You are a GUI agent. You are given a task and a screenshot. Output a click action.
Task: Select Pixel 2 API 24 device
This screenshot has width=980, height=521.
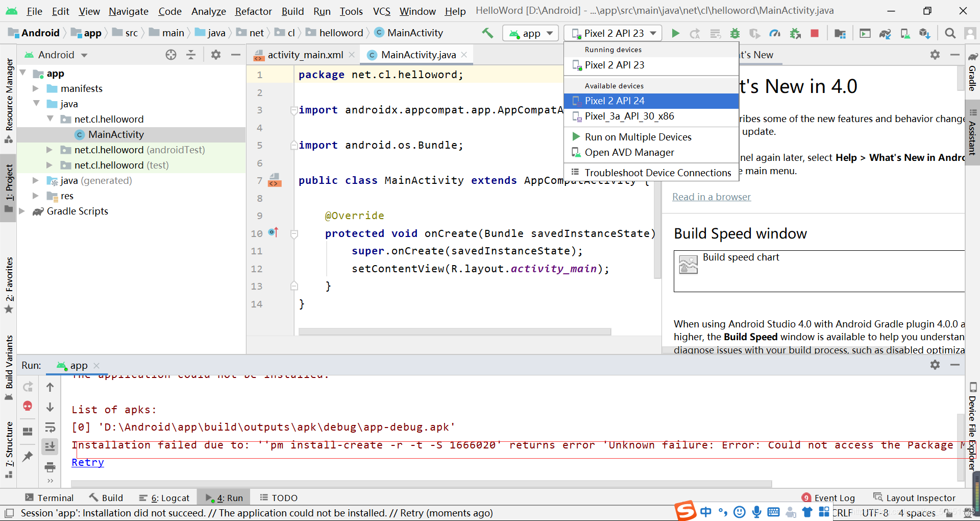(651, 101)
